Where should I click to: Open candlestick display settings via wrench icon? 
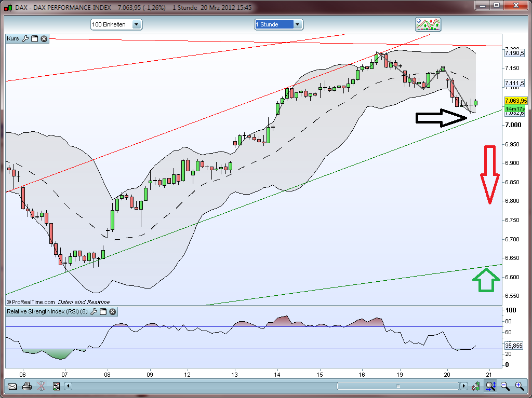pyautogui.click(x=475, y=386)
